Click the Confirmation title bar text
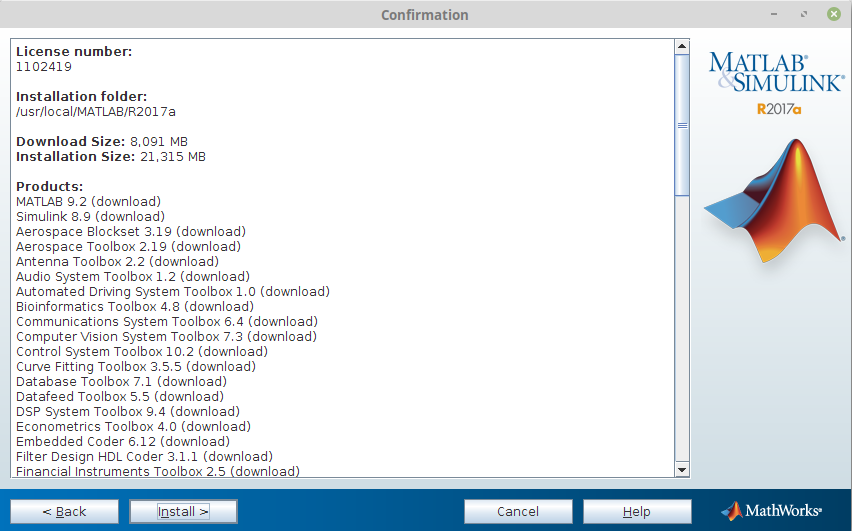852x531 pixels. coord(425,15)
